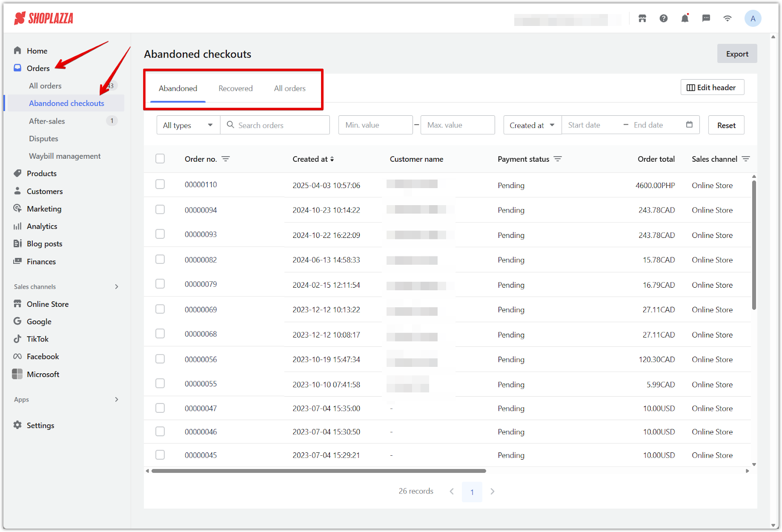Click the horizontal table scrollbar

(319, 471)
